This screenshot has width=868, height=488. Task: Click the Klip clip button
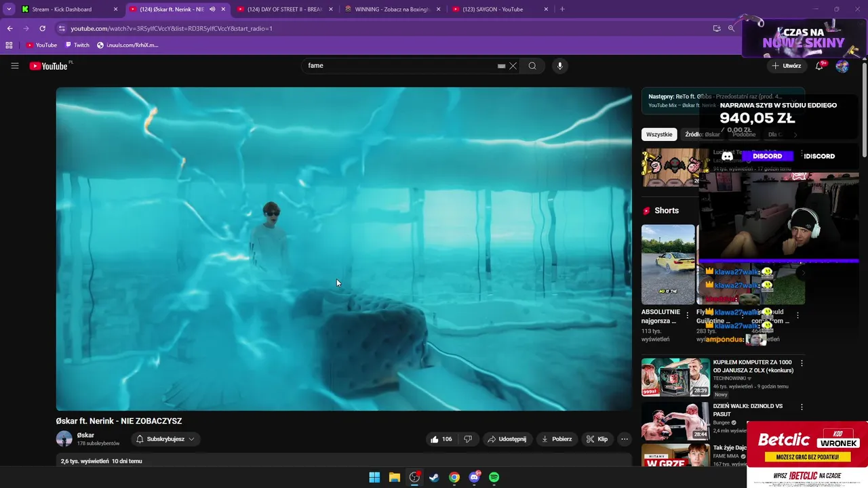597,439
